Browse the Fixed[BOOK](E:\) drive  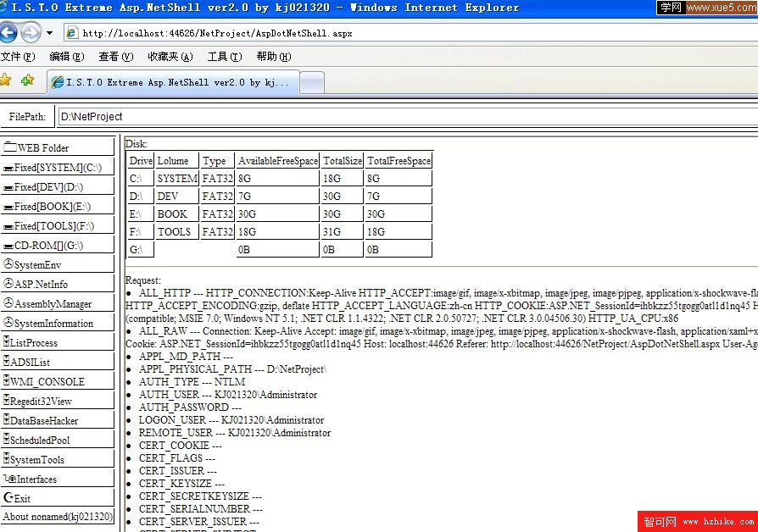(x=58, y=205)
